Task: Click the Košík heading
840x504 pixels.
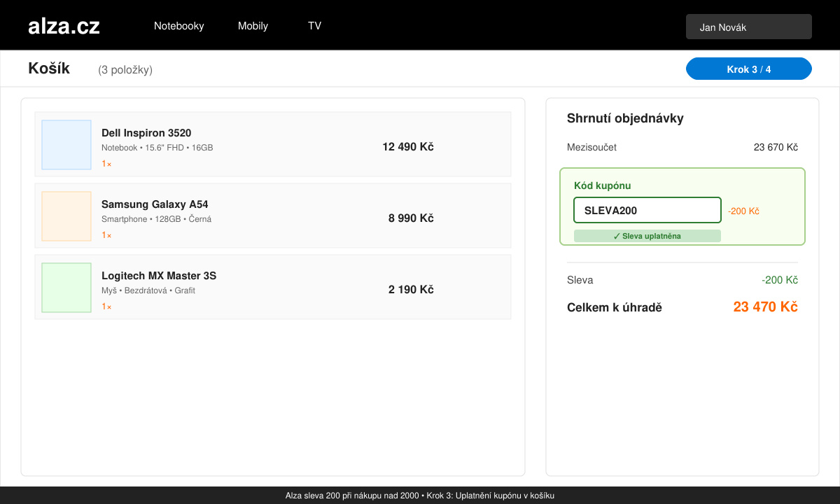Action: click(49, 69)
